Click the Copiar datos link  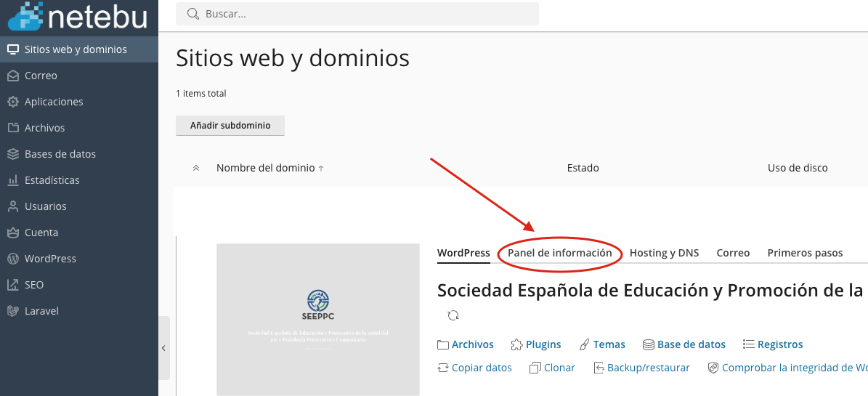482,368
